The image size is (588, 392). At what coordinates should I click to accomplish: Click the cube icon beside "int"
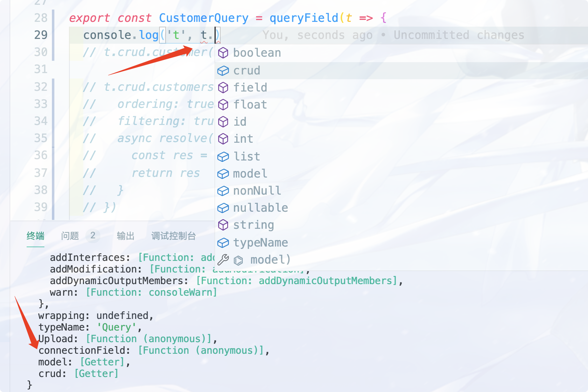pos(223,139)
